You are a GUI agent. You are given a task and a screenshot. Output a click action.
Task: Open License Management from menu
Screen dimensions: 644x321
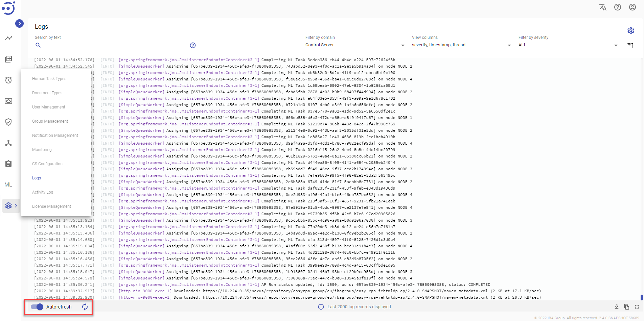(51, 206)
